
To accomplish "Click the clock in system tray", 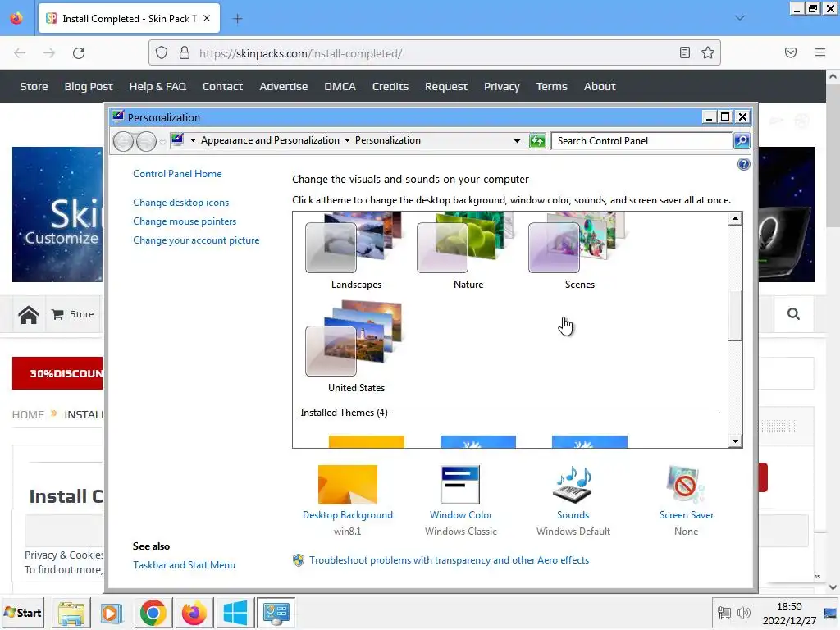I will [789, 614].
